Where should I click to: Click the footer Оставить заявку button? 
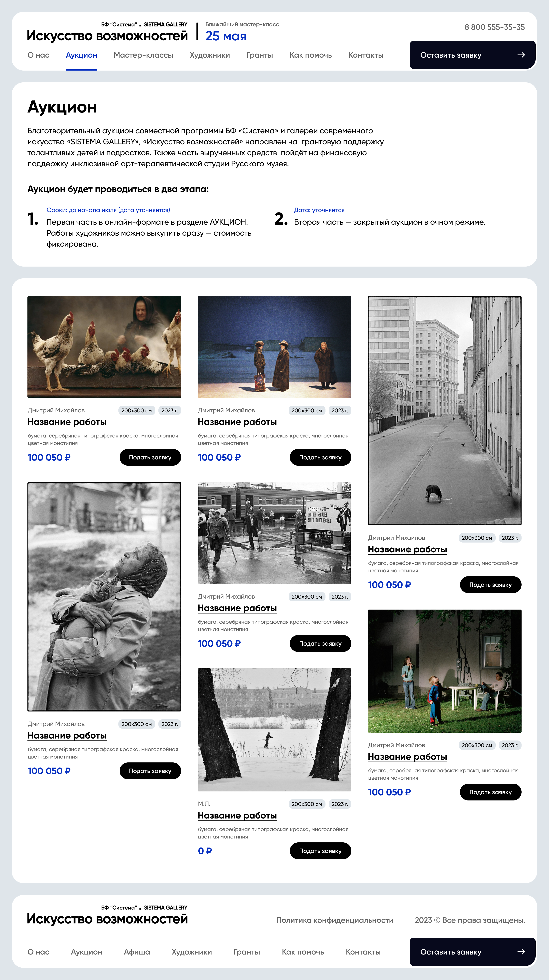click(473, 952)
